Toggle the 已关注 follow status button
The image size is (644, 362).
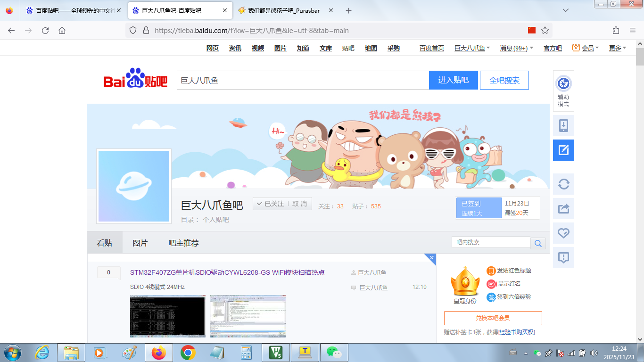pyautogui.click(x=271, y=204)
